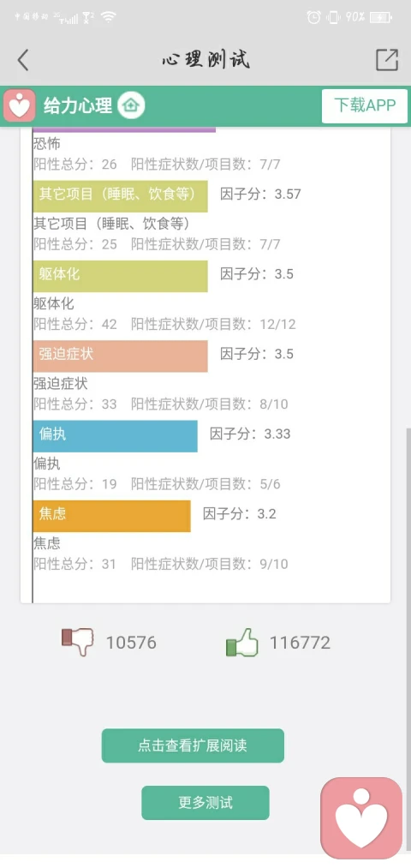The height and width of the screenshot is (868, 411).
Task: Tap the back arrow in the header
Action: [x=22, y=60]
